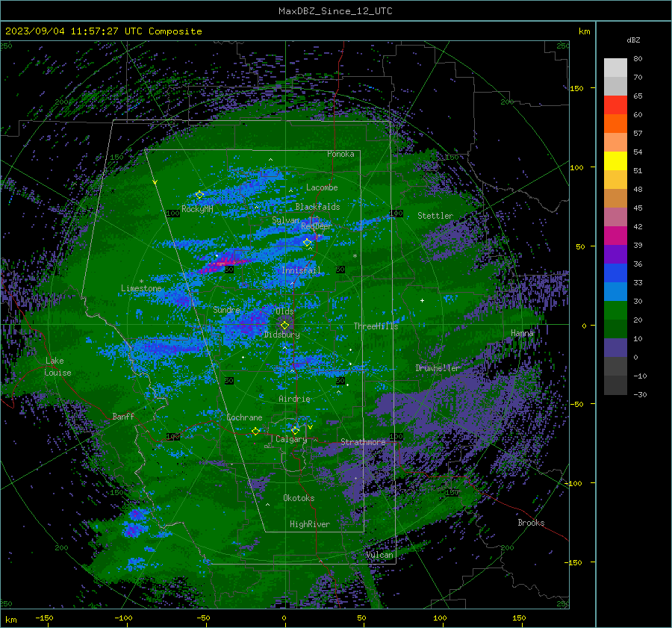Select the yellow diamond marker below Cochrane
This screenshot has height=628, width=672.
[255, 431]
